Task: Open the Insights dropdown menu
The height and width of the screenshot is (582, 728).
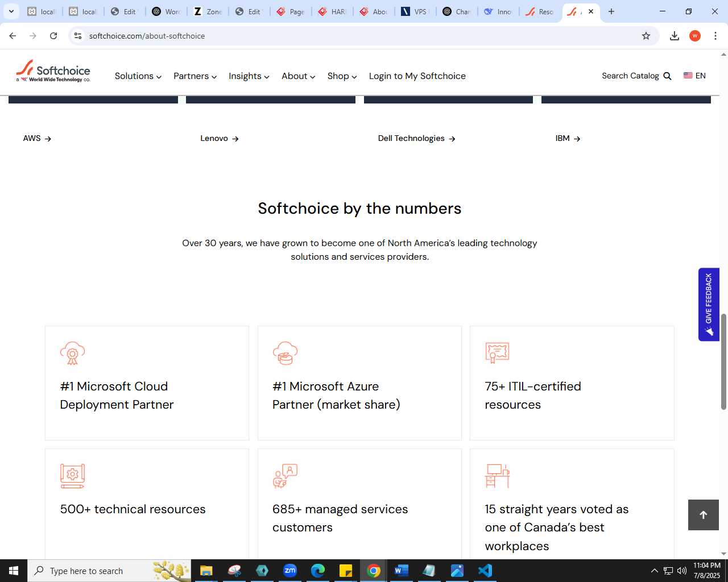Action: coord(249,76)
